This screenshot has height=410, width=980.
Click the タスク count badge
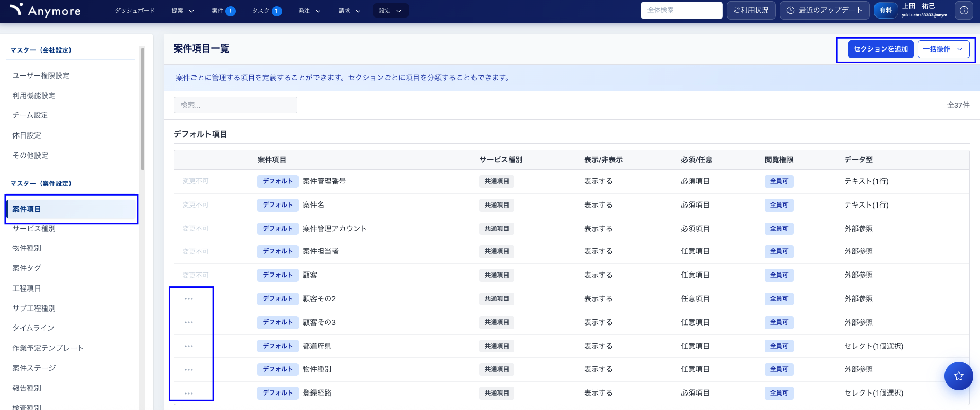277,11
